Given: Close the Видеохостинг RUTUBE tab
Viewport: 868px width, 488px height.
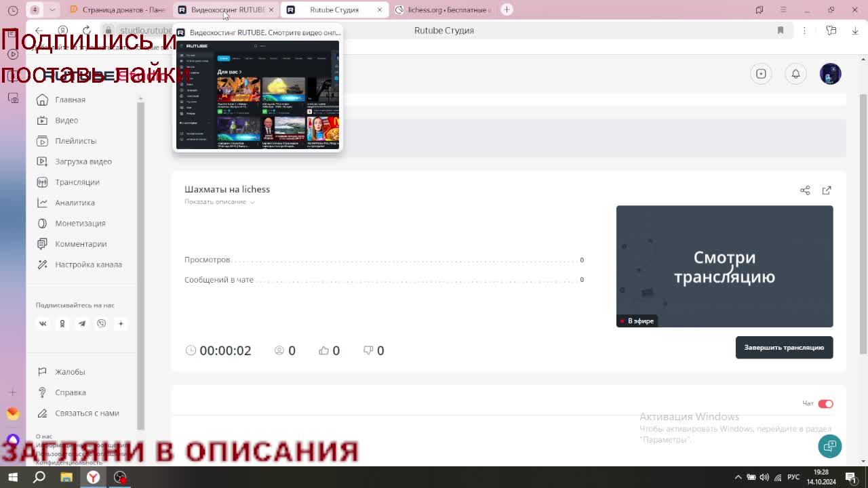Looking at the screenshot, I should point(271,9).
